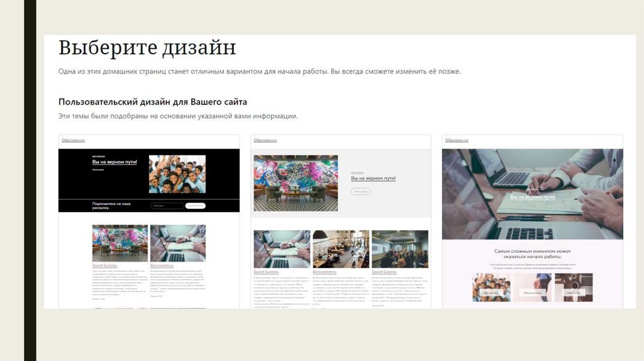644x361 pixels.
Task: Open the children photo tile in third design
Action: pos(491,287)
